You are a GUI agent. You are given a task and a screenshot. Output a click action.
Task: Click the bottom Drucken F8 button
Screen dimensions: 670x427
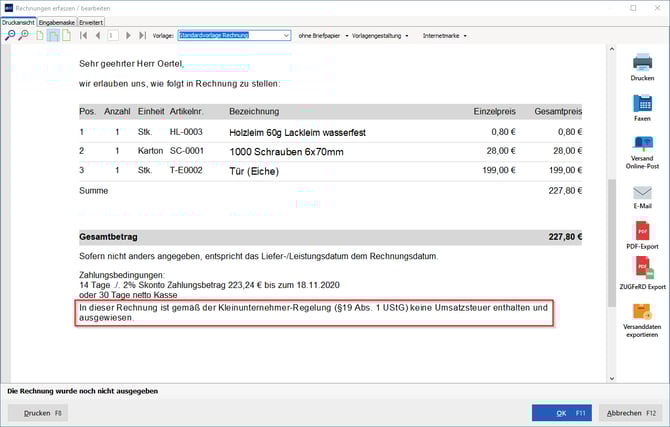(38, 413)
